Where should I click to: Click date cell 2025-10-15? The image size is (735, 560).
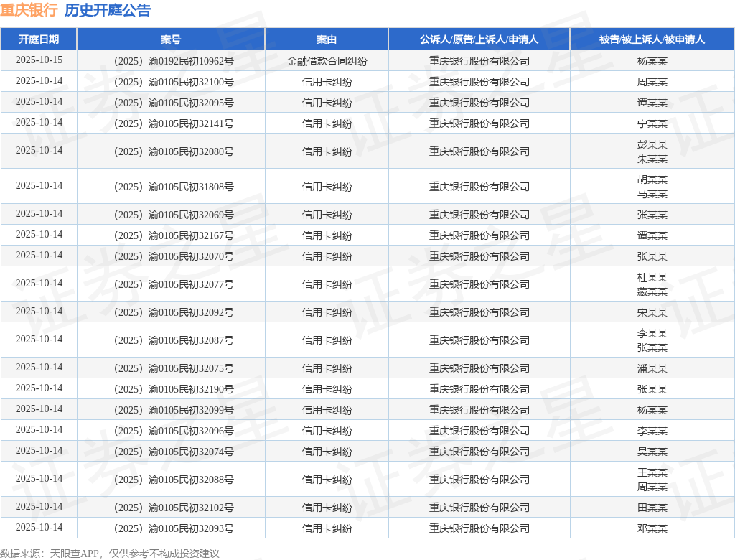39,60
